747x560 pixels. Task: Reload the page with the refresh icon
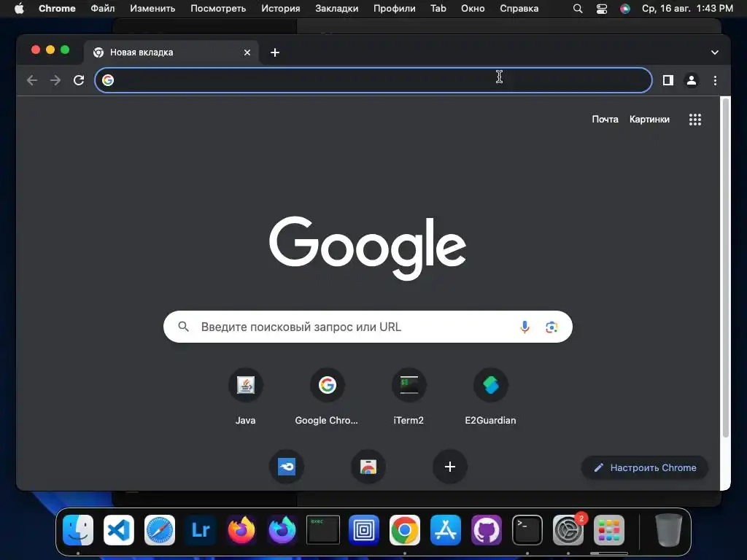click(79, 80)
